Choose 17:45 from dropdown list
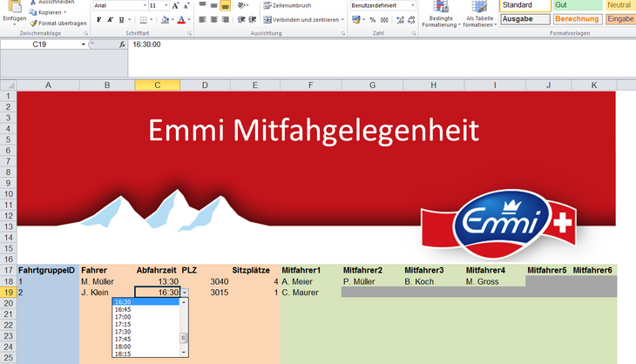The image size is (636, 364). tap(146, 339)
